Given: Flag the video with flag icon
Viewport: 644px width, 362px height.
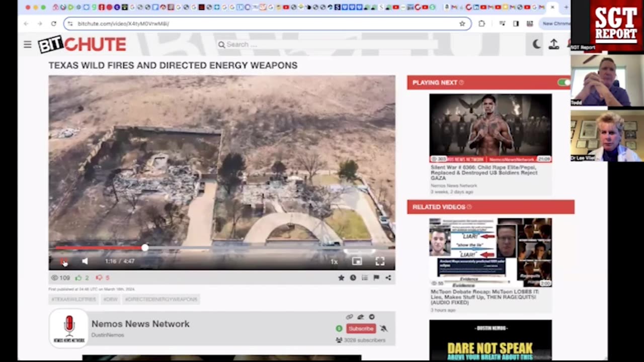Looking at the screenshot, I should click(376, 278).
